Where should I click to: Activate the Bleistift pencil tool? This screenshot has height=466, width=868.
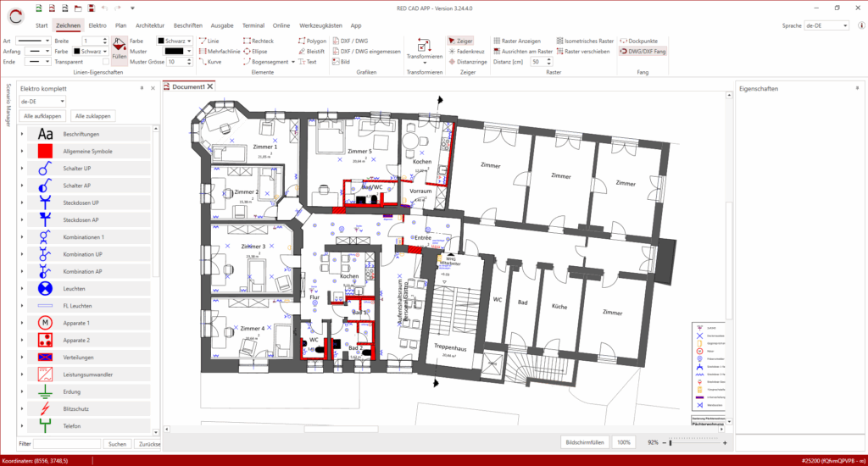[311, 52]
